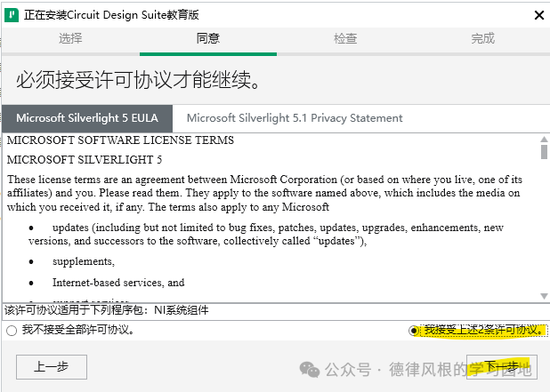Click the license scrollbar up arrow
The width and height of the screenshot is (550, 392).
544,140
